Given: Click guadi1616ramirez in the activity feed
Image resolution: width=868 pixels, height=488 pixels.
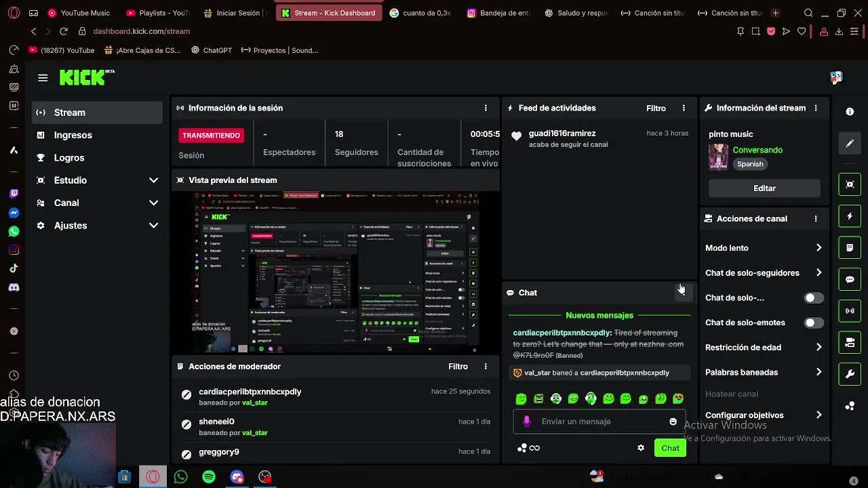Looking at the screenshot, I should tap(562, 134).
